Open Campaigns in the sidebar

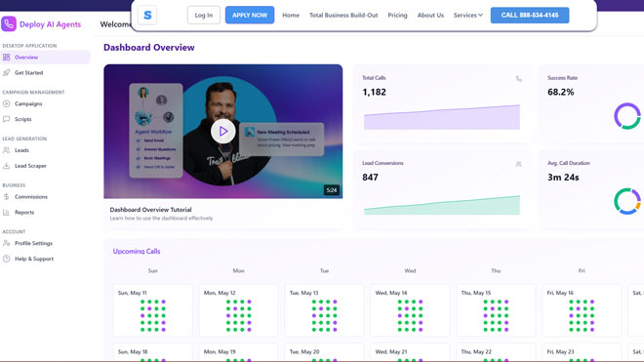45,103
